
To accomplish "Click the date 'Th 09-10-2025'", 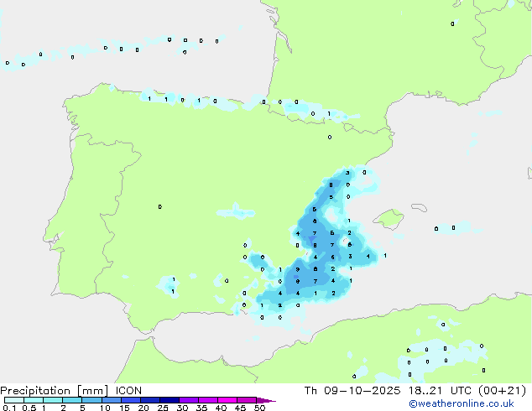I will pyautogui.click(x=352, y=391).
